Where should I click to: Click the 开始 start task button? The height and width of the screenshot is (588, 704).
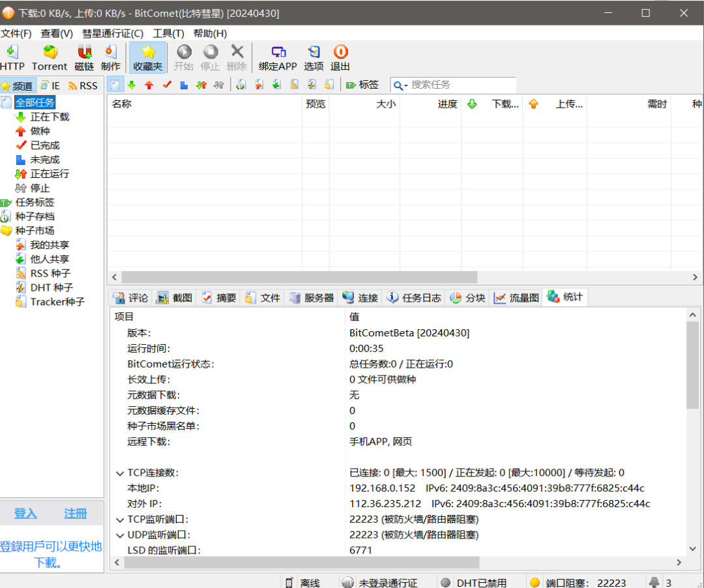[x=184, y=58]
